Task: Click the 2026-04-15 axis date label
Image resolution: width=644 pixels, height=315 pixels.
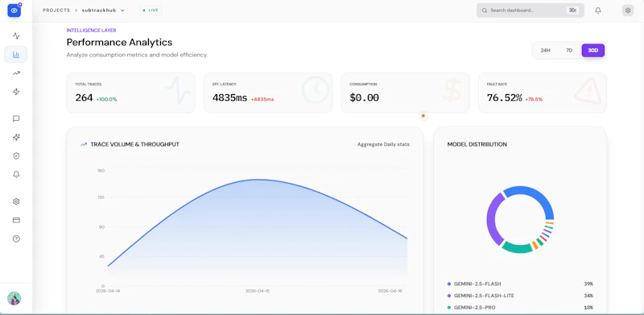Action: 257,291
